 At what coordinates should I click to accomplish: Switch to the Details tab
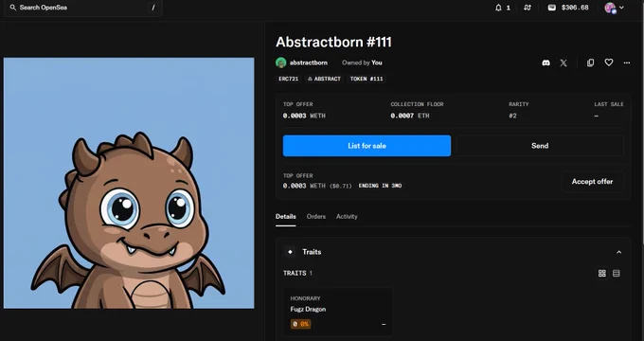[285, 217]
